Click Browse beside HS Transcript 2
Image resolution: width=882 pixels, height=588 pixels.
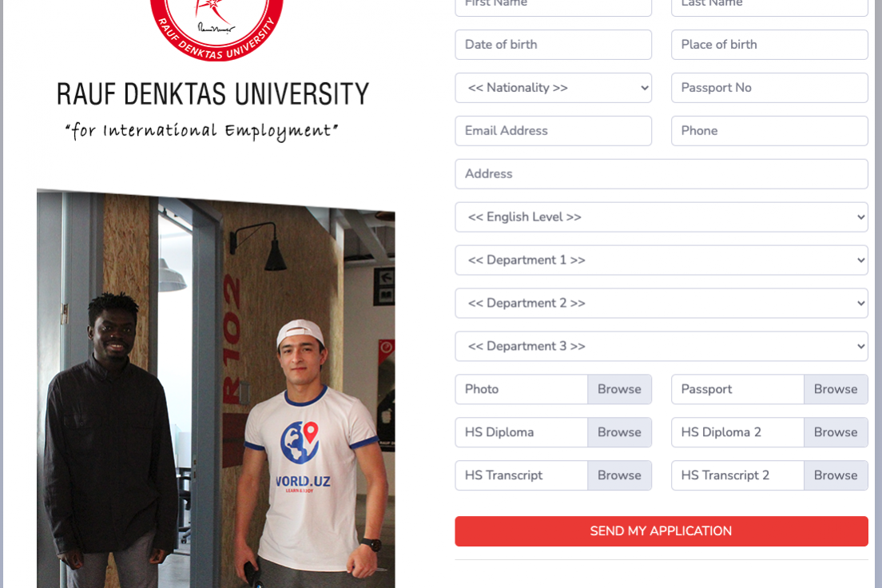pos(836,475)
